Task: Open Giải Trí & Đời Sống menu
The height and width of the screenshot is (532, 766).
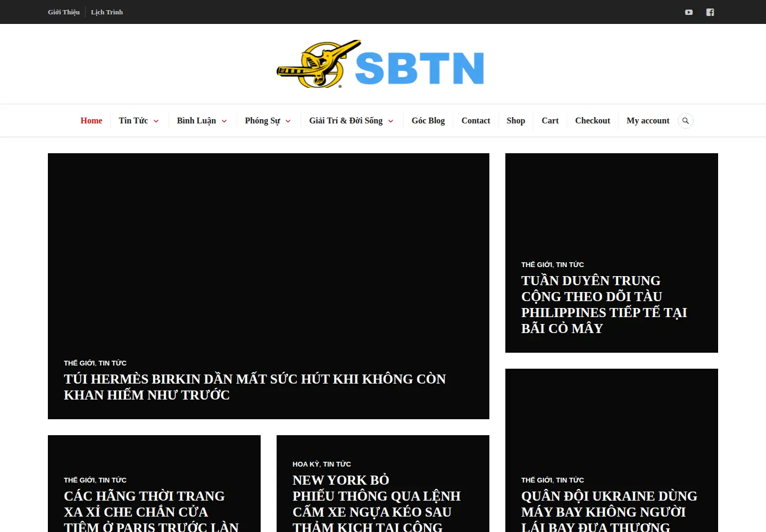Action: [346, 121]
